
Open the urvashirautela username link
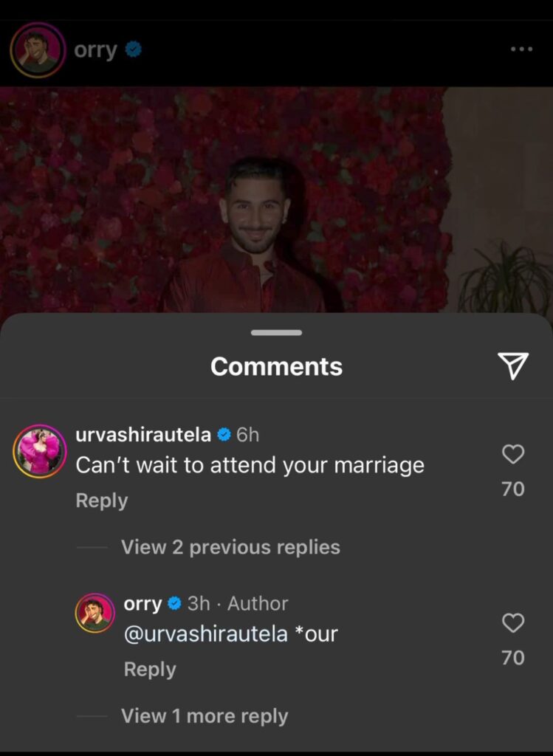[x=143, y=435]
